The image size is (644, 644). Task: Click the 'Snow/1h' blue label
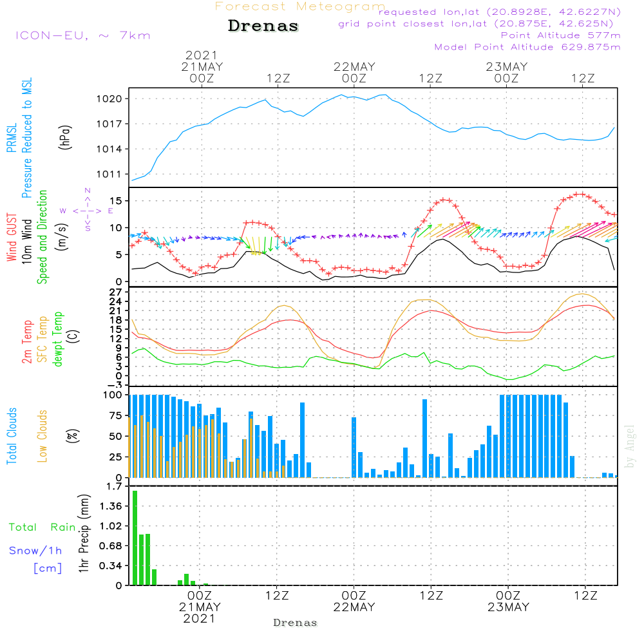pyautogui.click(x=35, y=551)
